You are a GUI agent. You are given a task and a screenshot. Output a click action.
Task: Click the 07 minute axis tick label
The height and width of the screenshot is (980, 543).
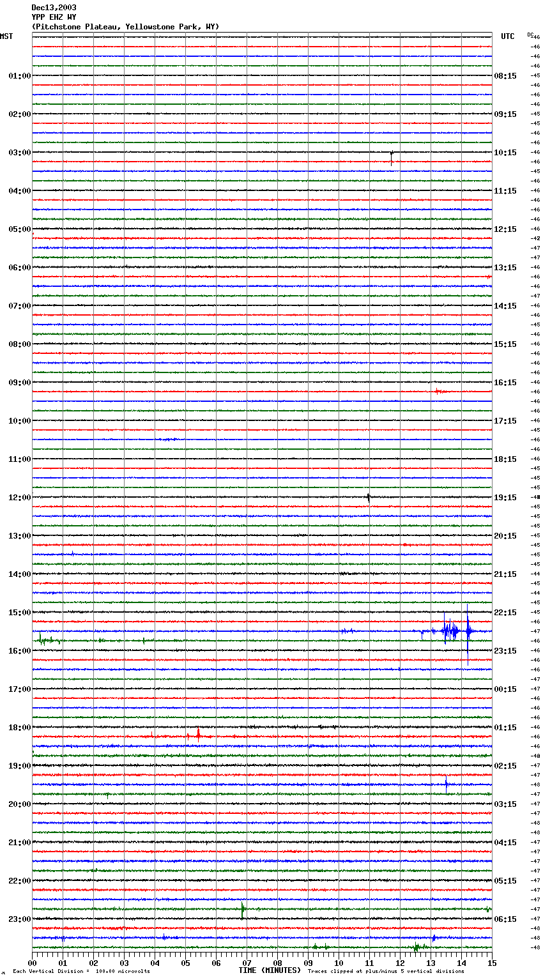pyautogui.click(x=247, y=963)
